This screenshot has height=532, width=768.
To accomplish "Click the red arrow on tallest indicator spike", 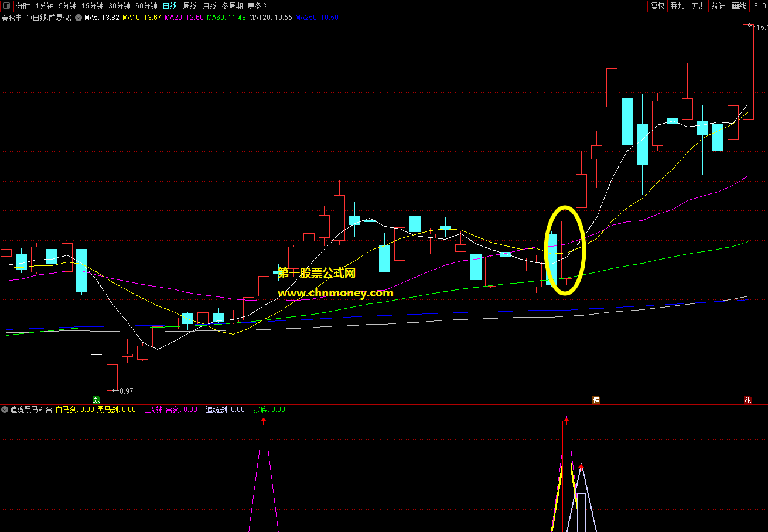I will [566, 420].
